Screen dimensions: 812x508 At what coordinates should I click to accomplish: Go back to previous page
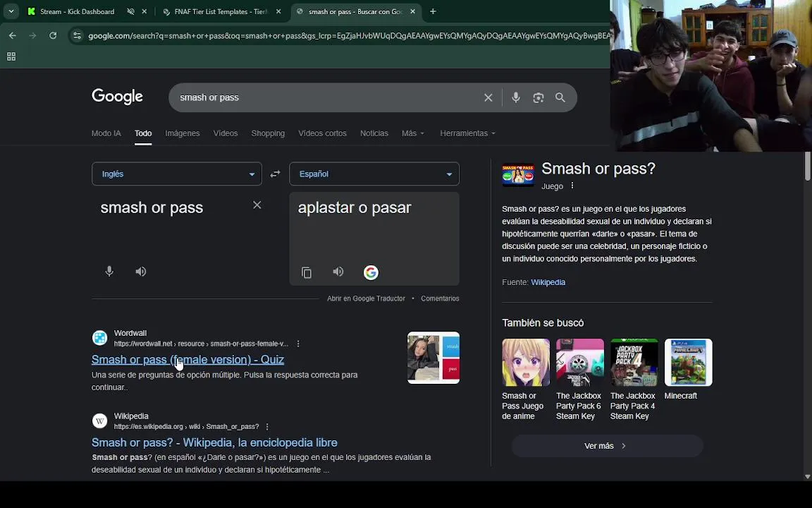point(13,35)
